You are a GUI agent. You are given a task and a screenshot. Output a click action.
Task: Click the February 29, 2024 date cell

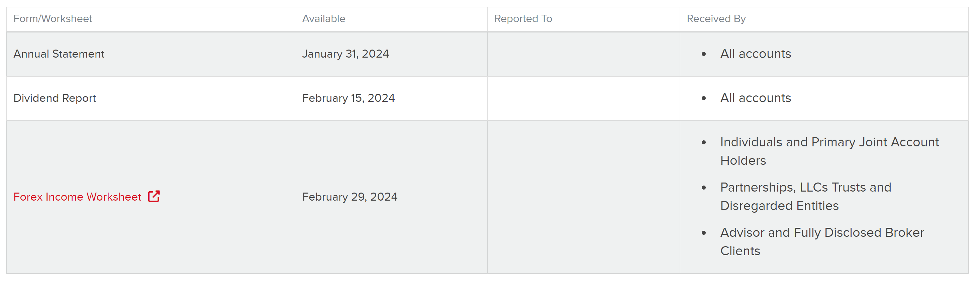(x=350, y=197)
